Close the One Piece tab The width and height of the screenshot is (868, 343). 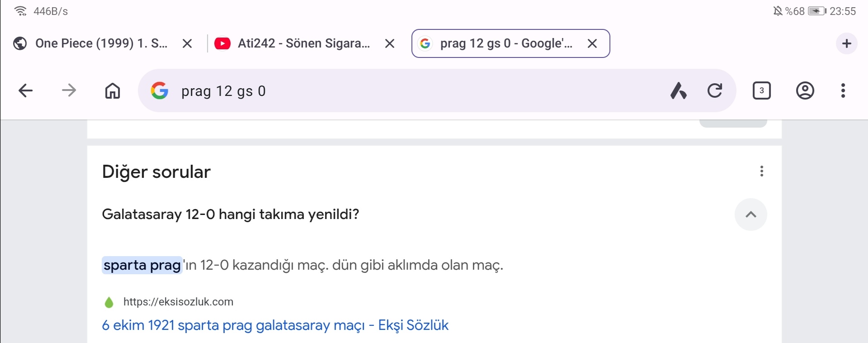click(187, 43)
